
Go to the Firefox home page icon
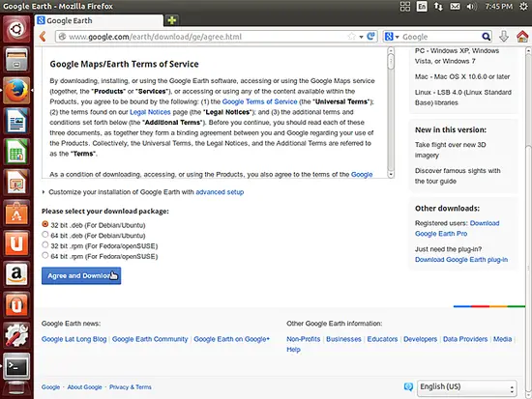click(x=522, y=37)
